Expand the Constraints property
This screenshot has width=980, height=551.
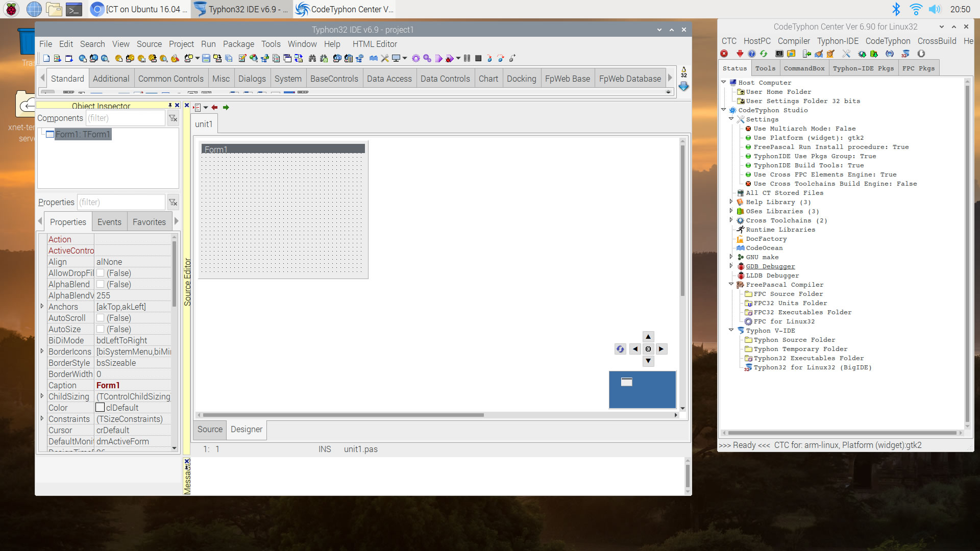(x=42, y=418)
